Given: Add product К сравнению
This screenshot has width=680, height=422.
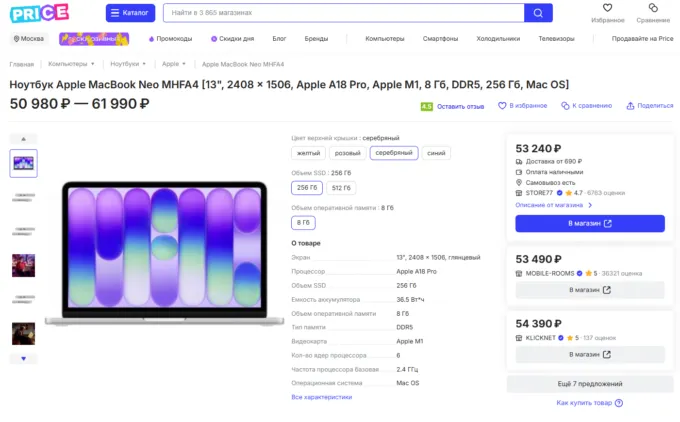Looking at the screenshot, I should point(587,106).
